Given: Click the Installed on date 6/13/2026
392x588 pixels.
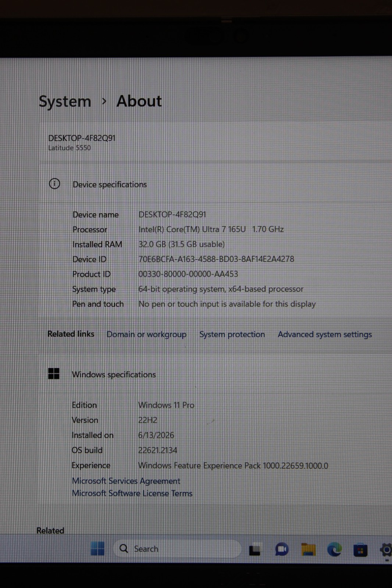Looking at the screenshot, I should [x=156, y=435].
